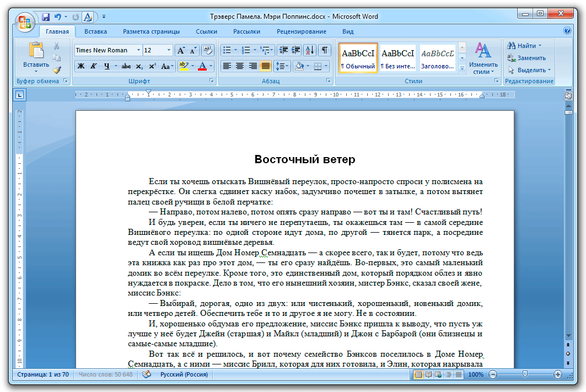Apply the Обычный style
This screenshot has width=586, height=392.
[x=358, y=58]
